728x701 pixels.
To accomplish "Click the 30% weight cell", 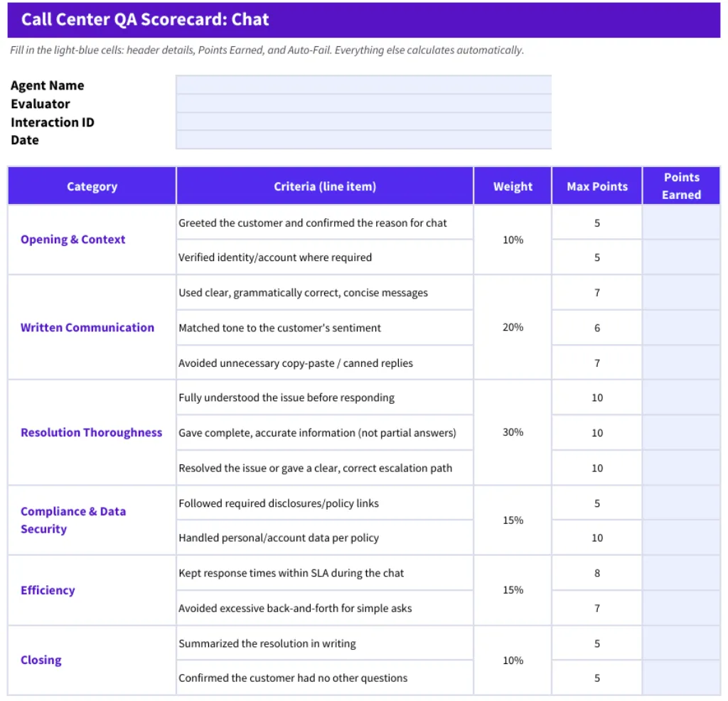I will click(513, 433).
